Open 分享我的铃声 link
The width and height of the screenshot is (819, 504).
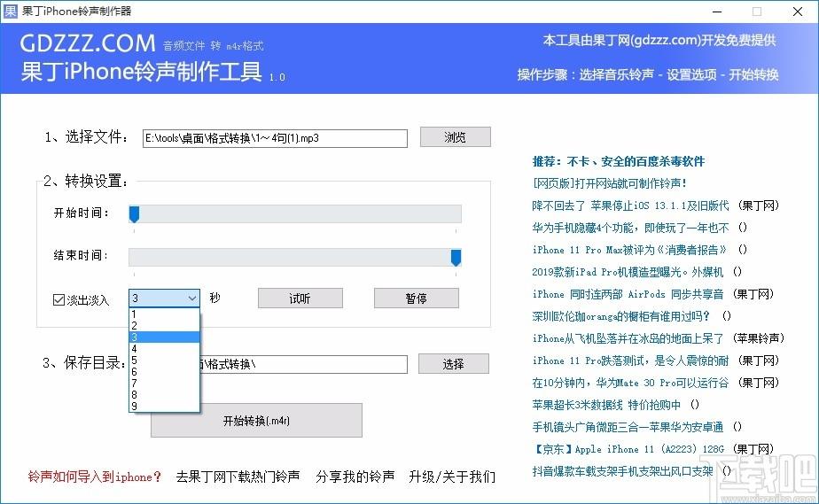(355, 477)
